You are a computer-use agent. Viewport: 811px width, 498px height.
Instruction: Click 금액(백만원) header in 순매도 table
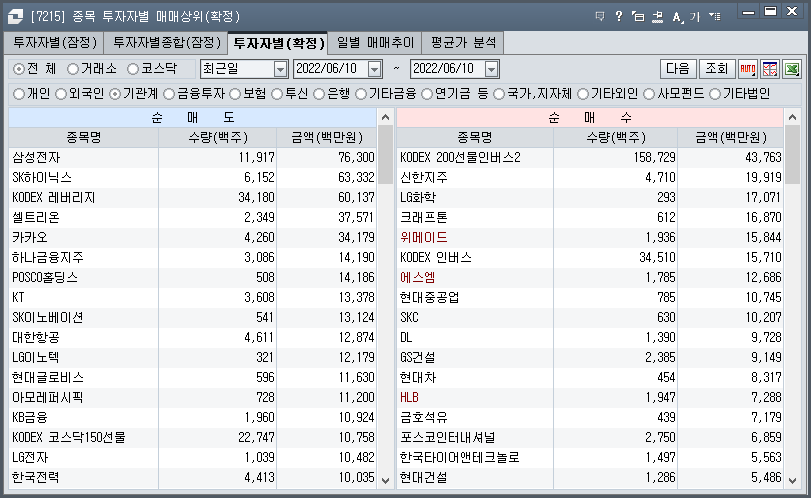(x=327, y=138)
